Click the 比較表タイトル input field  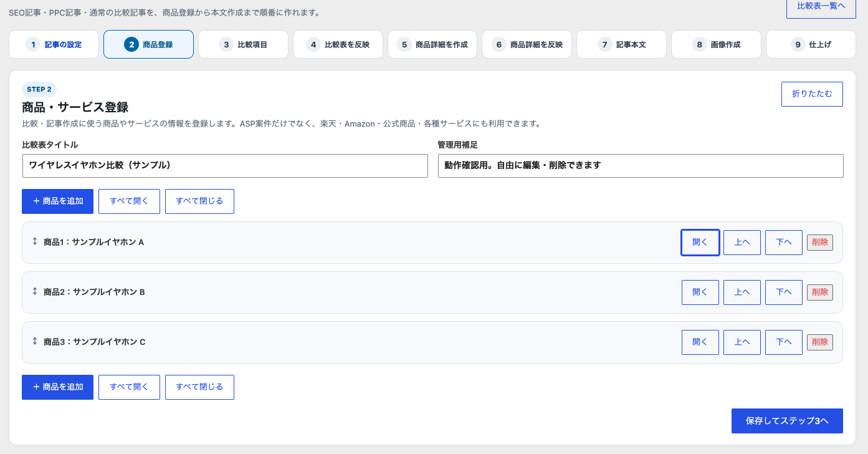click(x=225, y=166)
